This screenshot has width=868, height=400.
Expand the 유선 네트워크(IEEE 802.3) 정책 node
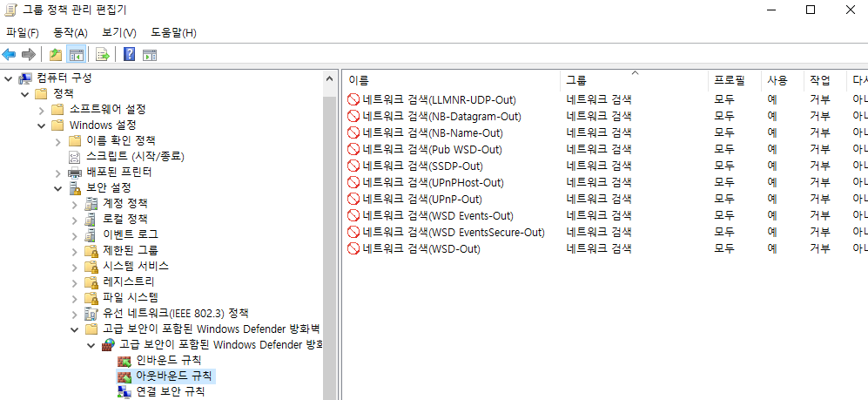pyautogui.click(x=75, y=314)
